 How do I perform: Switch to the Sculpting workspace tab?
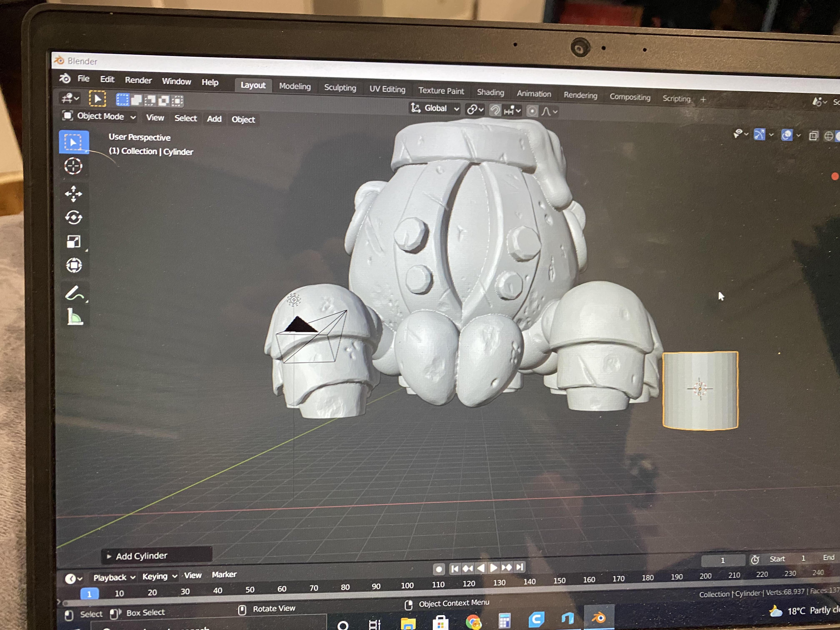coord(340,88)
